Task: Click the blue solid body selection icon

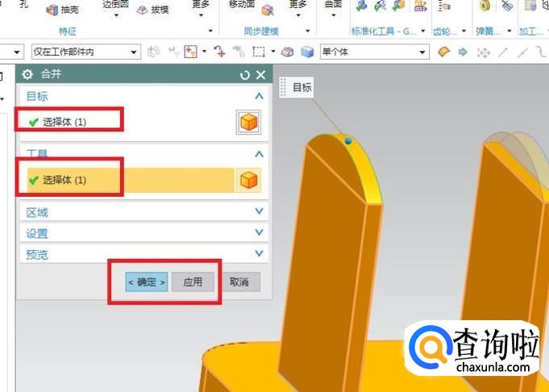Action: tap(307, 52)
